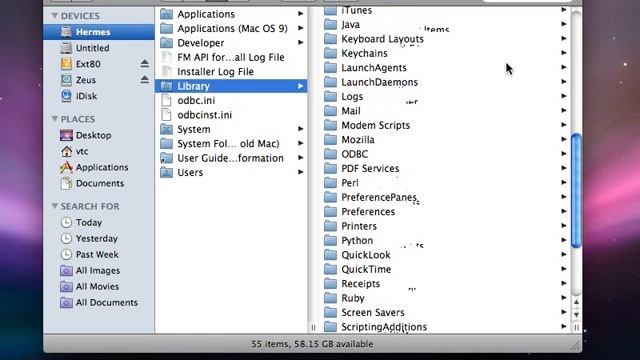
Task: Select System Fol... old Mac) folder
Action: 231,143
